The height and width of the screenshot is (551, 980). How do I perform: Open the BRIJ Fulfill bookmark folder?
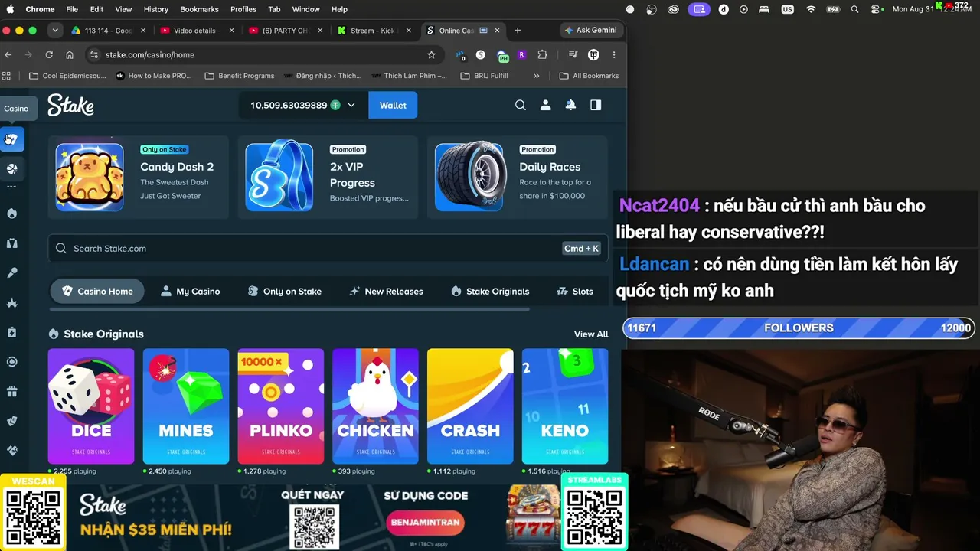tap(485, 76)
